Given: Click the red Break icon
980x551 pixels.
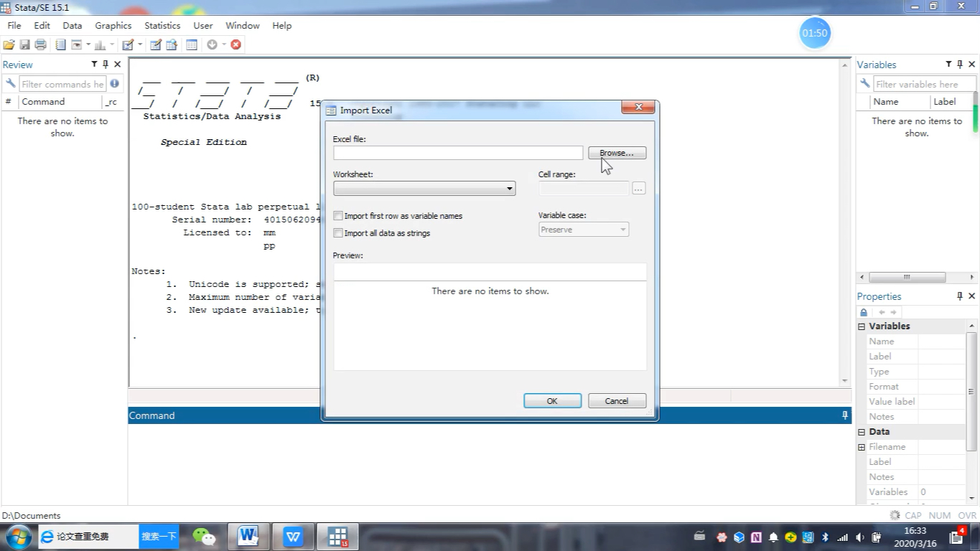Looking at the screenshot, I should (235, 44).
